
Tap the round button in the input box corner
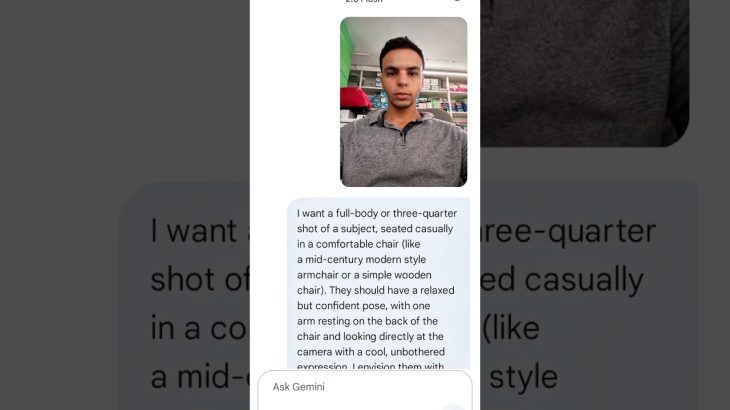pyautogui.click(x=453, y=407)
